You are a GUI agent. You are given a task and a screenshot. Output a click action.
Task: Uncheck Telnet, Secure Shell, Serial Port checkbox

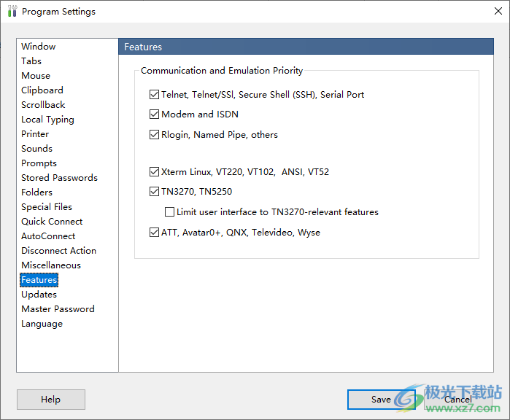(x=154, y=95)
